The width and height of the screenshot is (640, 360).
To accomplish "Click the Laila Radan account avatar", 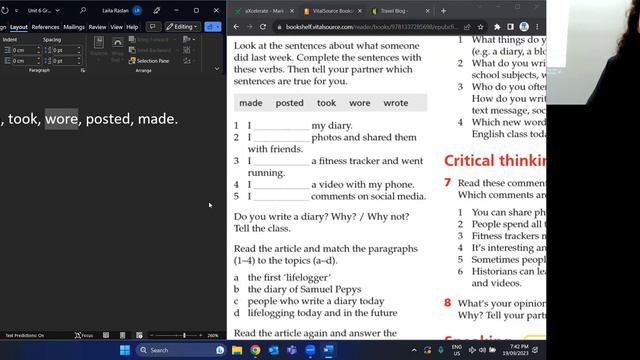I will click(137, 11).
